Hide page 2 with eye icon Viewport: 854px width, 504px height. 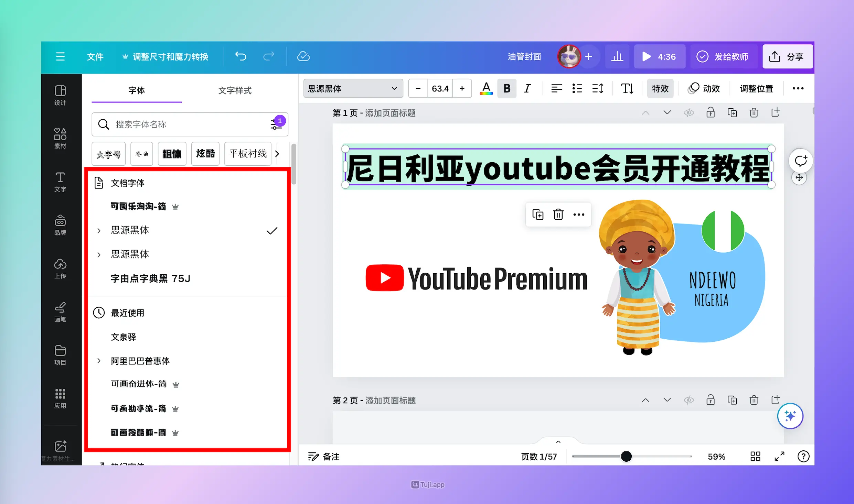(x=689, y=400)
